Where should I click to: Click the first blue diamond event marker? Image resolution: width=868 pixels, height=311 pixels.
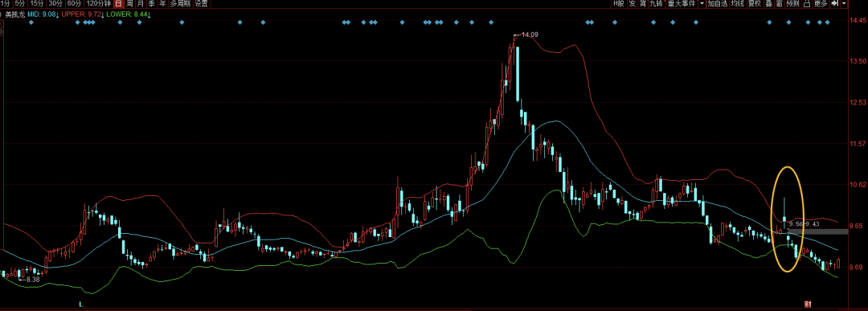[x=31, y=23]
